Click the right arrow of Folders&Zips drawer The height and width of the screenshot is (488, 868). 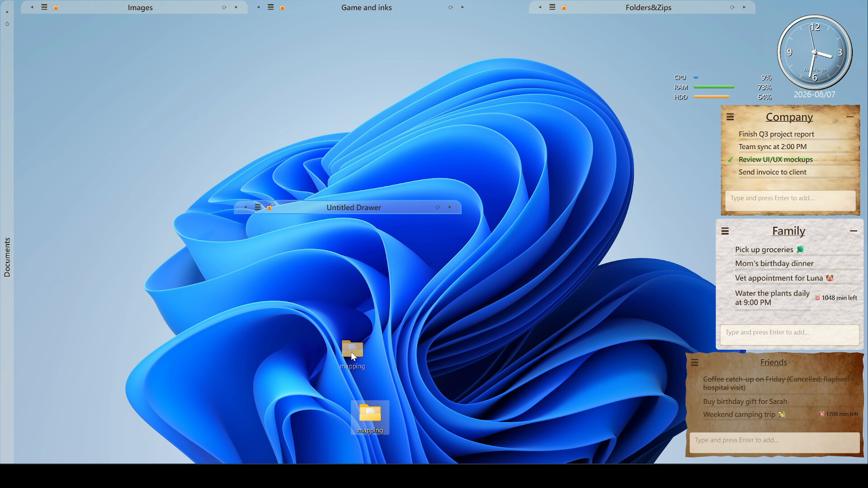pyautogui.click(x=744, y=7)
